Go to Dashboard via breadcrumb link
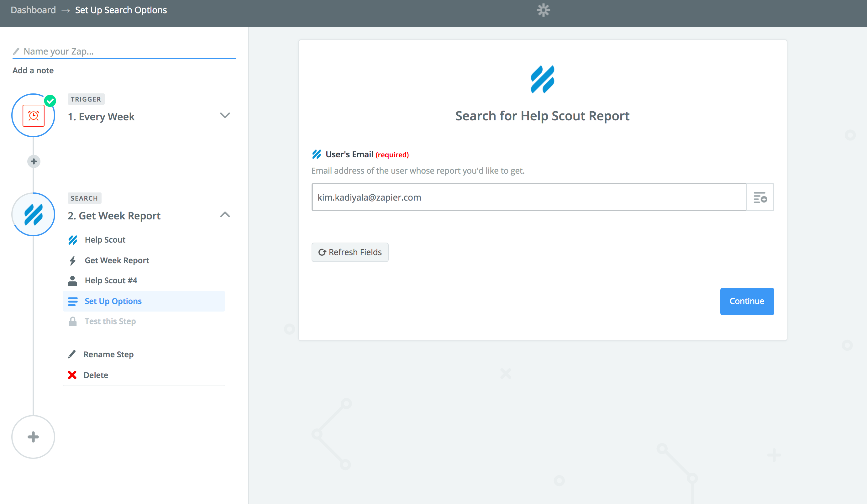 click(33, 10)
